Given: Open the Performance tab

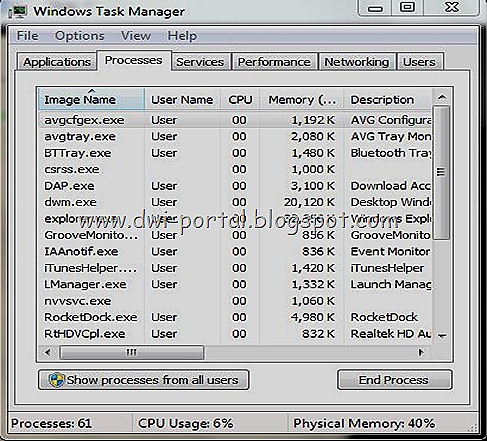Looking at the screenshot, I should coord(274,62).
